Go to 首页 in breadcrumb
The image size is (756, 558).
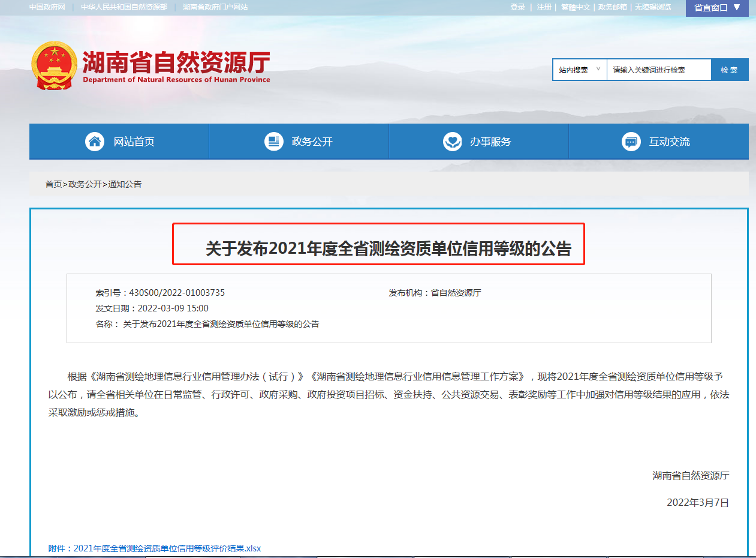coord(53,184)
